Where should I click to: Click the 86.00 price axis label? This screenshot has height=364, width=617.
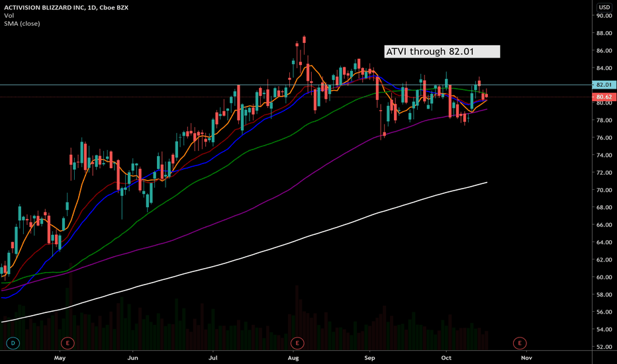(x=604, y=50)
